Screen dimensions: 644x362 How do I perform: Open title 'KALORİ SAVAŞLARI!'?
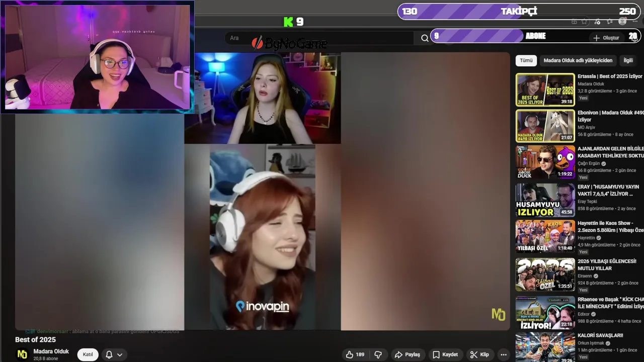coord(600,335)
